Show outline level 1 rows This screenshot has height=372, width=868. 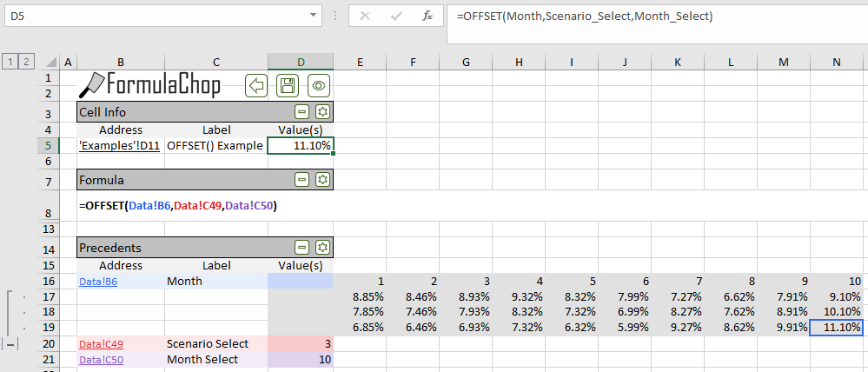coord(10,61)
